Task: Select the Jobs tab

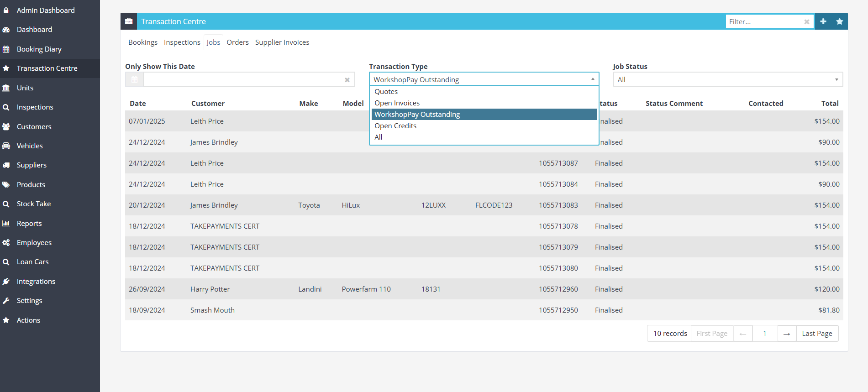Action: click(213, 42)
